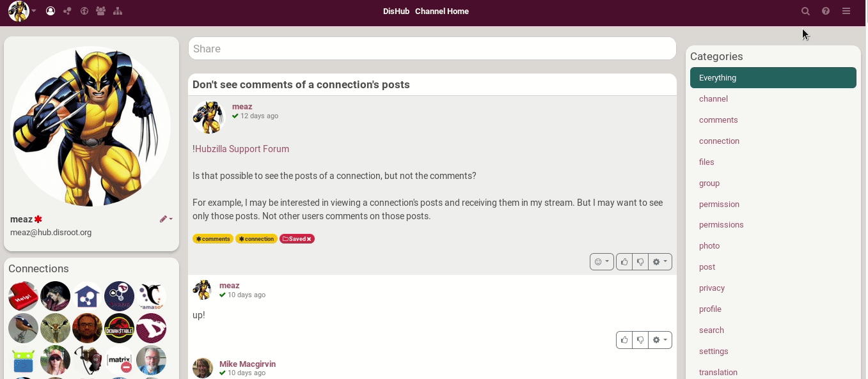Open the "Hubzilla Support Forum" link
Image resolution: width=868 pixels, height=379 pixels.
coord(242,149)
